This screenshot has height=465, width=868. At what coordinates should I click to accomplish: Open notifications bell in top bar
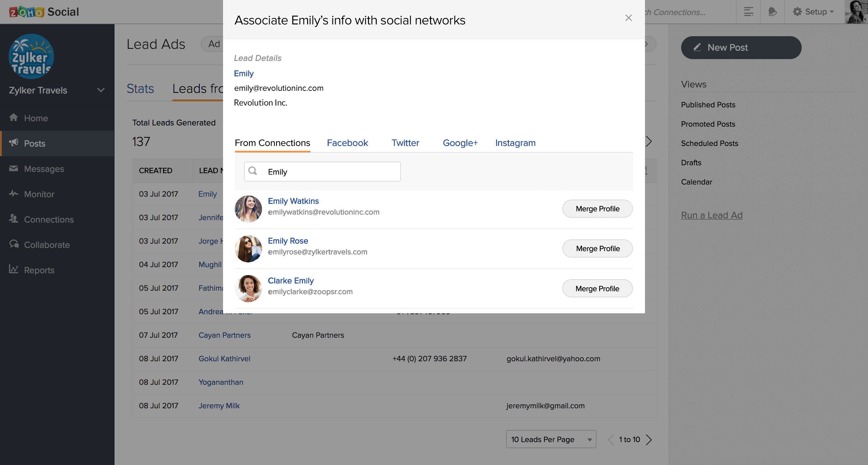point(772,12)
